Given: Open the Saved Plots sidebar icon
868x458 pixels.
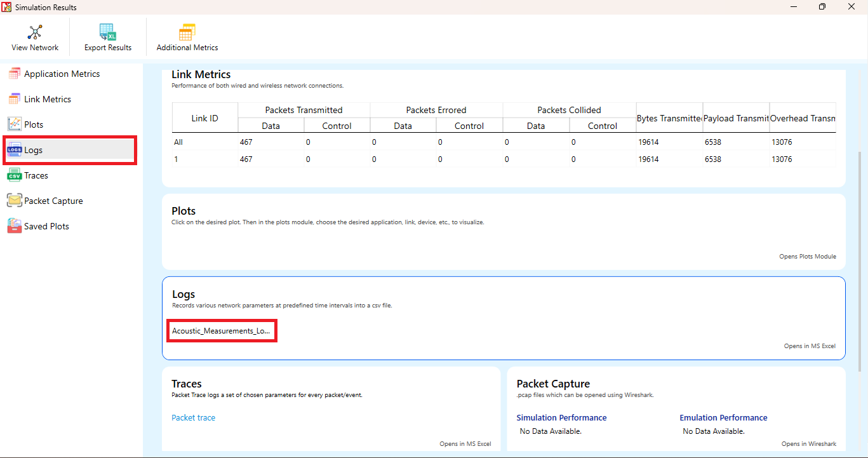Looking at the screenshot, I should [x=15, y=226].
